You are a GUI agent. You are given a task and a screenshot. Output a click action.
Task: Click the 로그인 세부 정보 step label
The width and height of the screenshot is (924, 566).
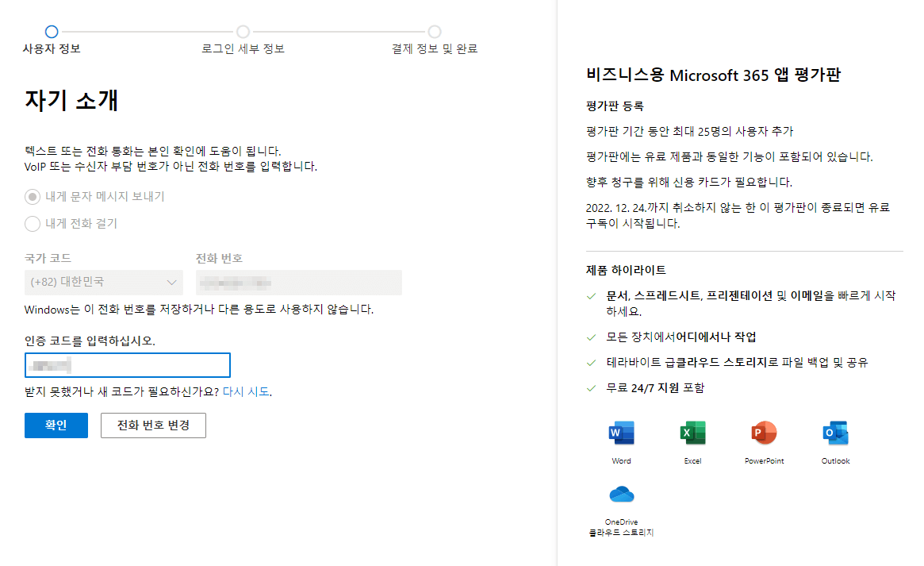point(243,49)
